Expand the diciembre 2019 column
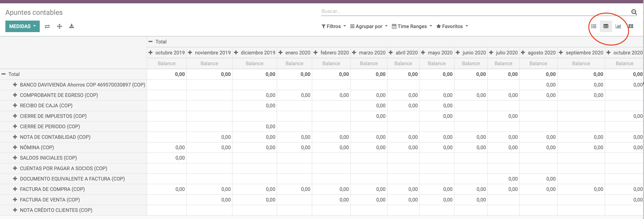644x219 pixels. click(x=236, y=52)
